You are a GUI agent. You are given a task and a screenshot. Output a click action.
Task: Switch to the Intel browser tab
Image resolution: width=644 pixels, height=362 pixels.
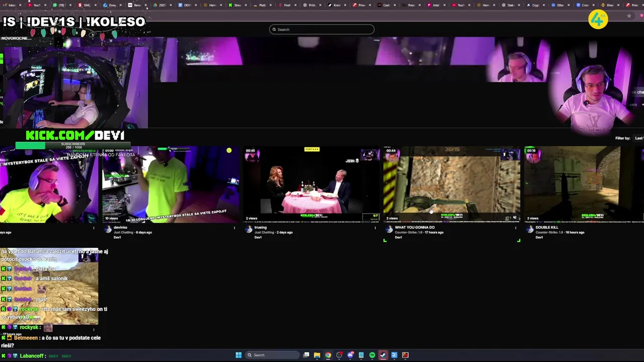[x=436, y=5]
